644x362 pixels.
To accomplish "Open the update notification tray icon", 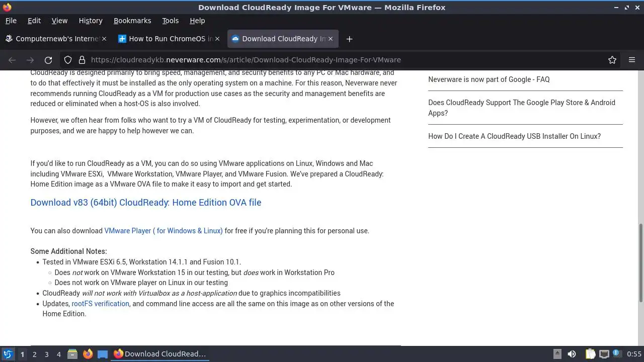I will tap(616, 354).
